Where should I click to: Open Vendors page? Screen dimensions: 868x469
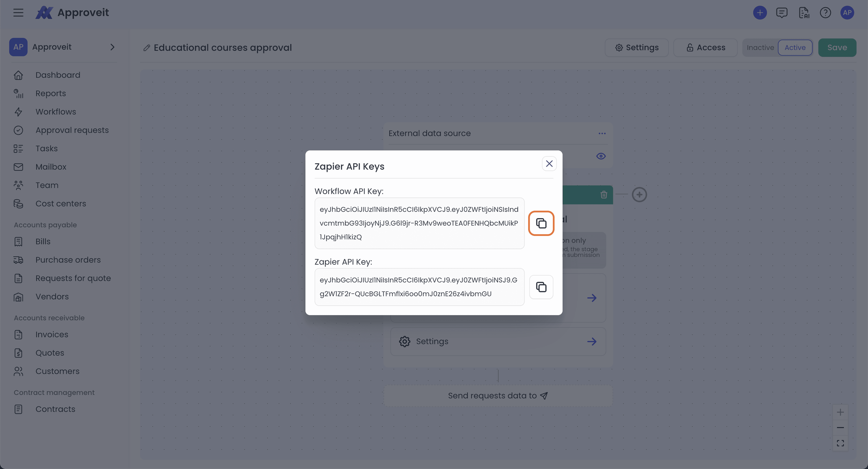coord(52,296)
